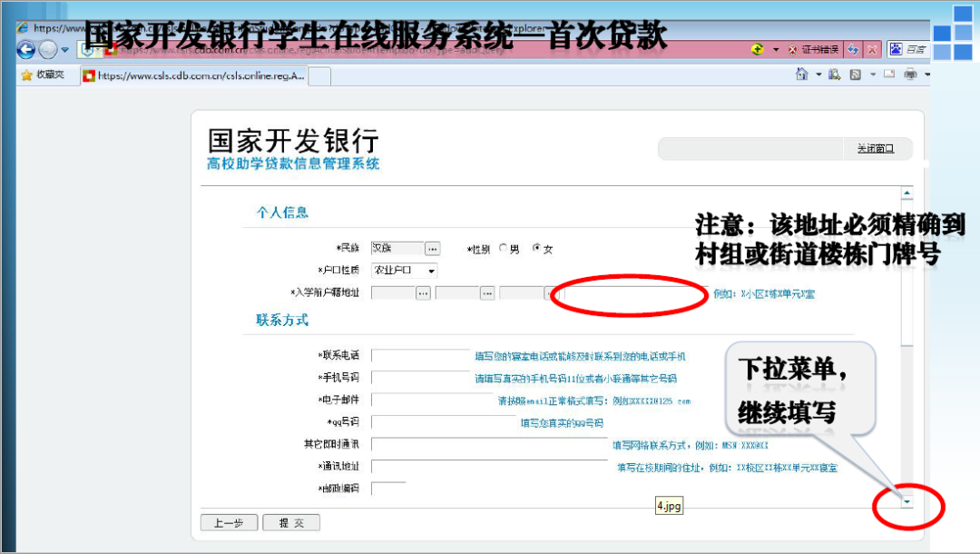Click the 民族 field showing 汉族
The height and width of the screenshot is (554, 980).
[397, 248]
